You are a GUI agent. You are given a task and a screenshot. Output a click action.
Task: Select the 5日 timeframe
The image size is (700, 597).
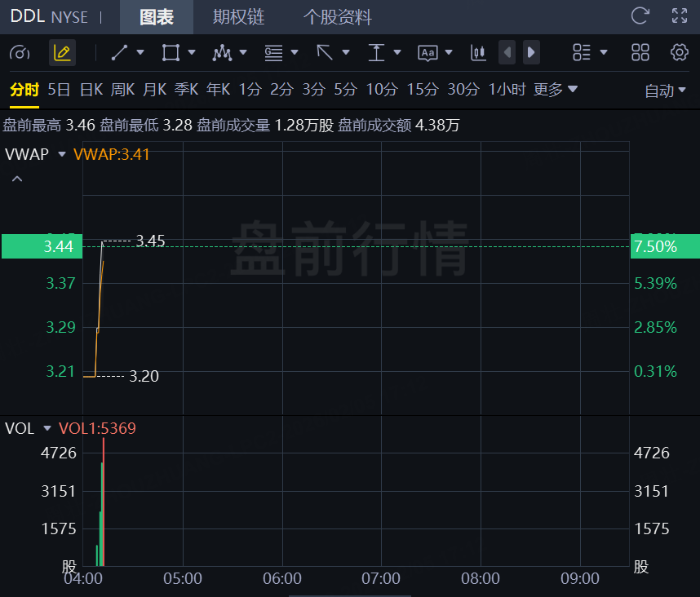click(59, 90)
